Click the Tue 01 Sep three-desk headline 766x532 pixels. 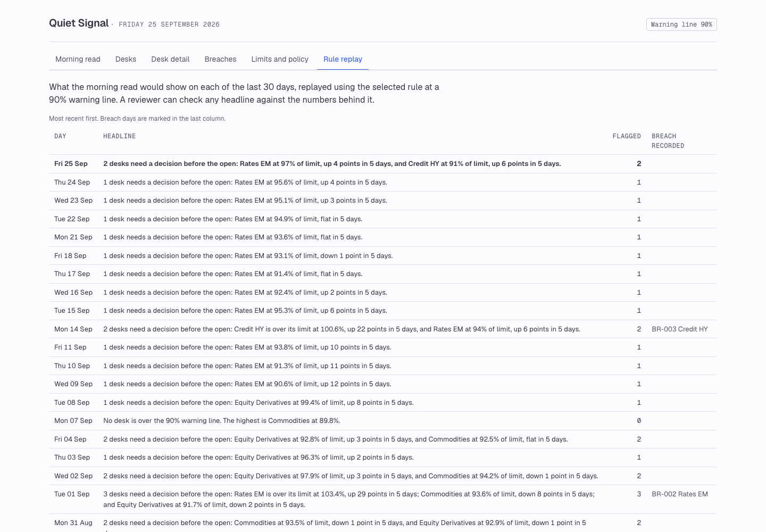tap(349, 500)
